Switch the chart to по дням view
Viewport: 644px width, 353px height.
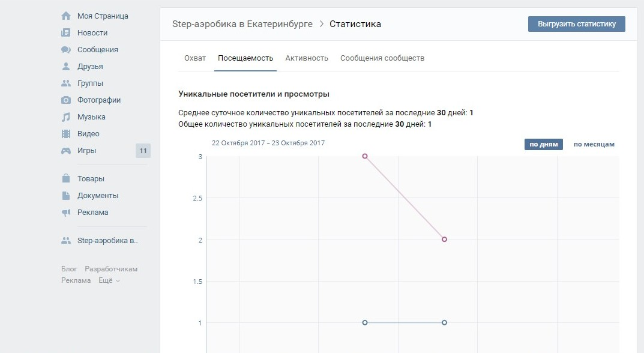(x=543, y=144)
